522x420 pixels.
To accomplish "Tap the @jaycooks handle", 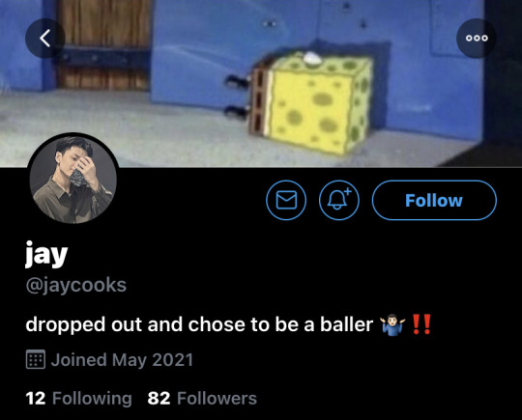I will click(x=76, y=286).
